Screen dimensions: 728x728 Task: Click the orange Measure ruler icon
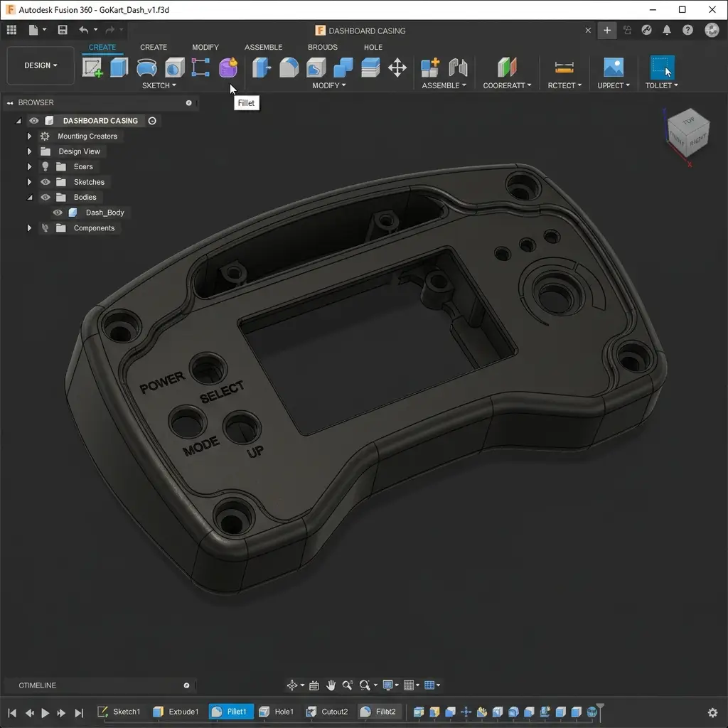[x=564, y=68]
